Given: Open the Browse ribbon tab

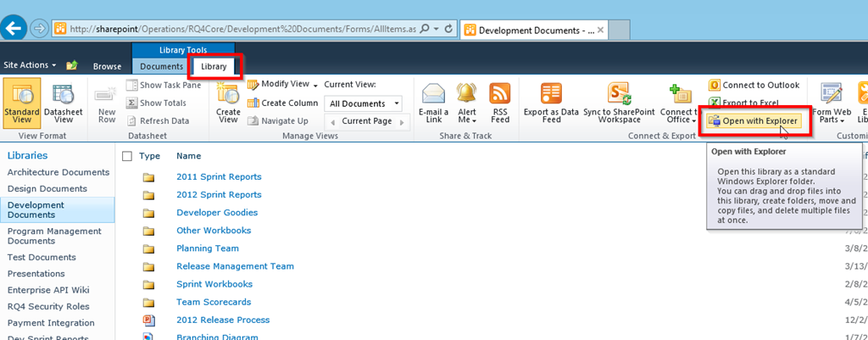Looking at the screenshot, I should click(107, 66).
